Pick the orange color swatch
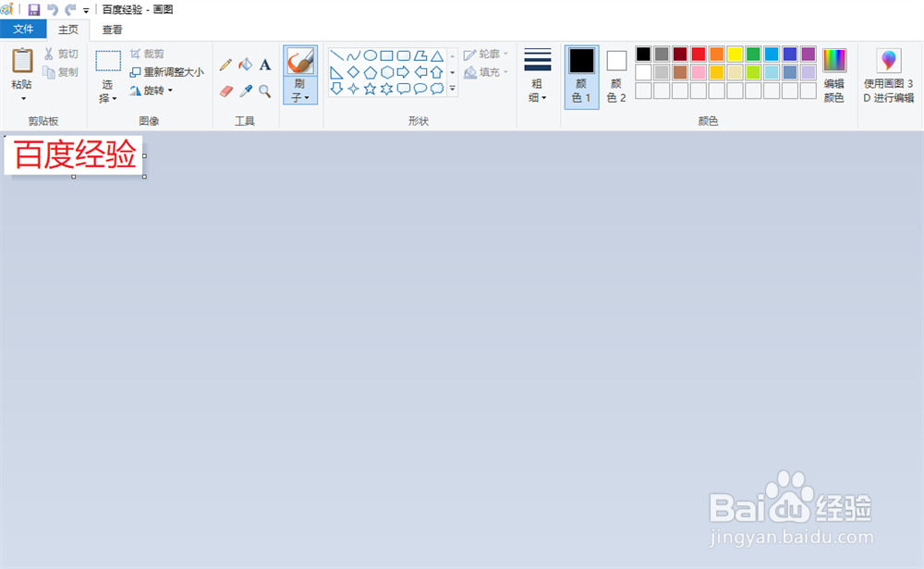The image size is (924, 569). click(x=717, y=54)
